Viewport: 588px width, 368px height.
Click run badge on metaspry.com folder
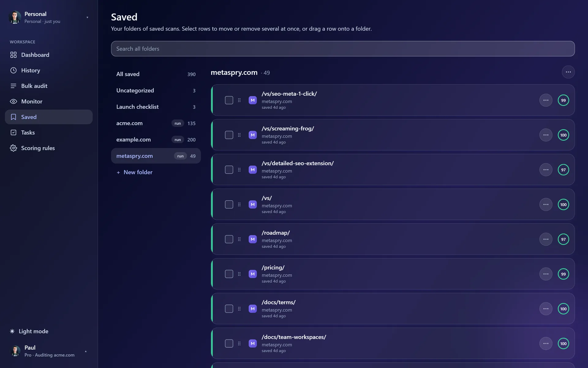click(x=180, y=156)
